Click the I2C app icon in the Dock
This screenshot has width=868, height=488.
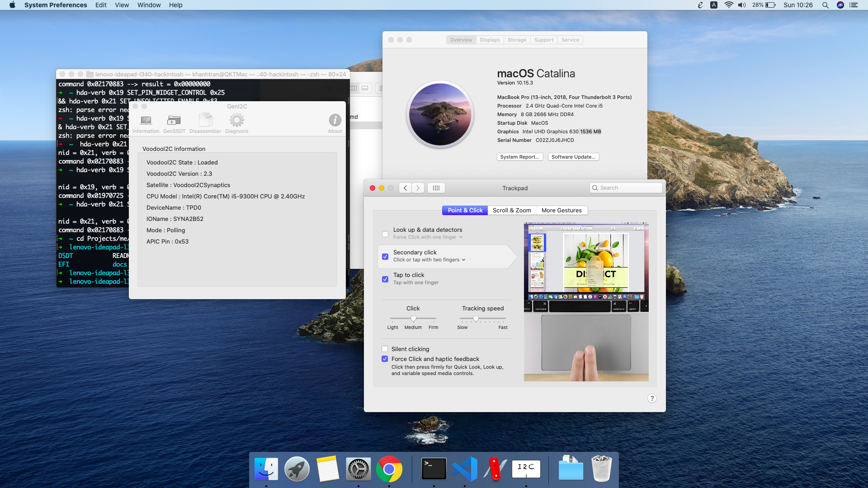click(526, 469)
